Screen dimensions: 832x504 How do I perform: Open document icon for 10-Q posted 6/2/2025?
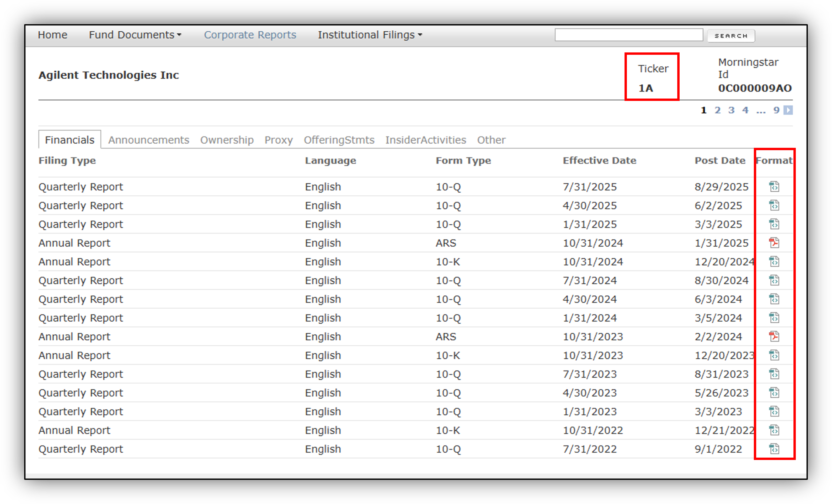[x=774, y=205]
